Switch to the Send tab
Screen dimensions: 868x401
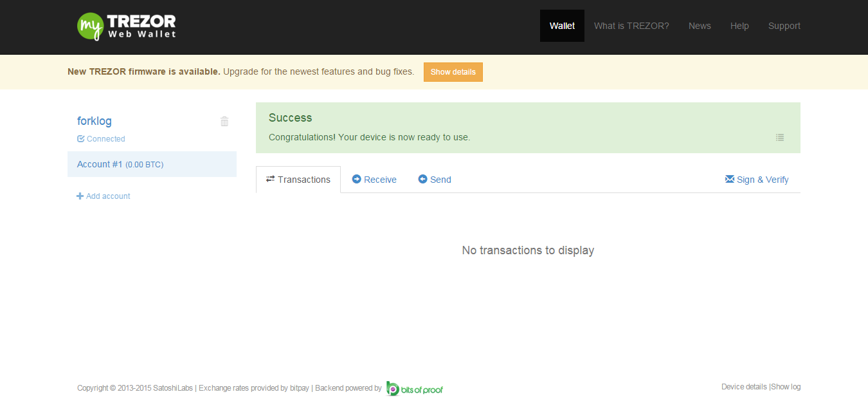point(441,179)
